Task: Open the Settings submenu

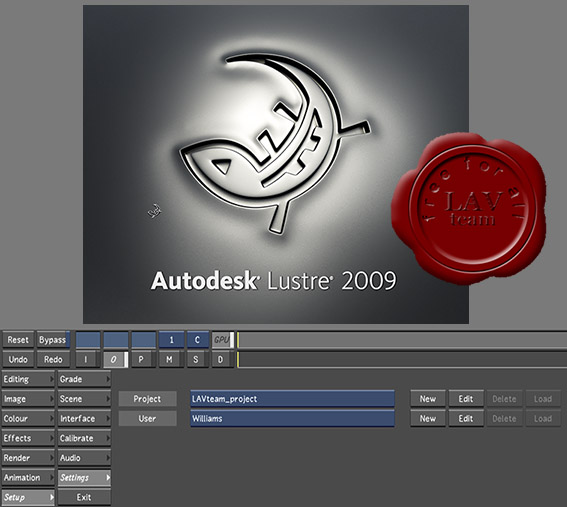Action: pos(84,477)
